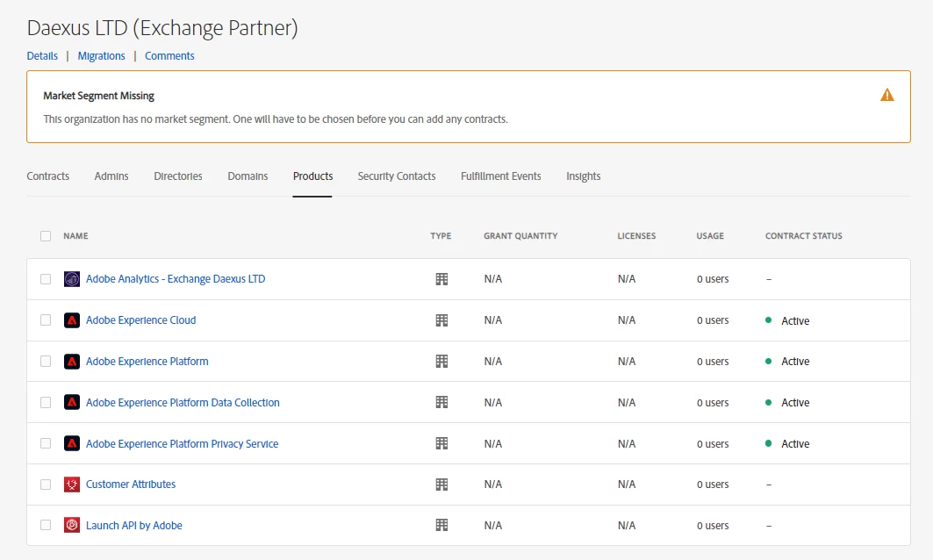Image resolution: width=933 pixels, height=560 pixels.
Task: Open Adobe Experience Platform Data Collection link
Action: tap(183, 403)
